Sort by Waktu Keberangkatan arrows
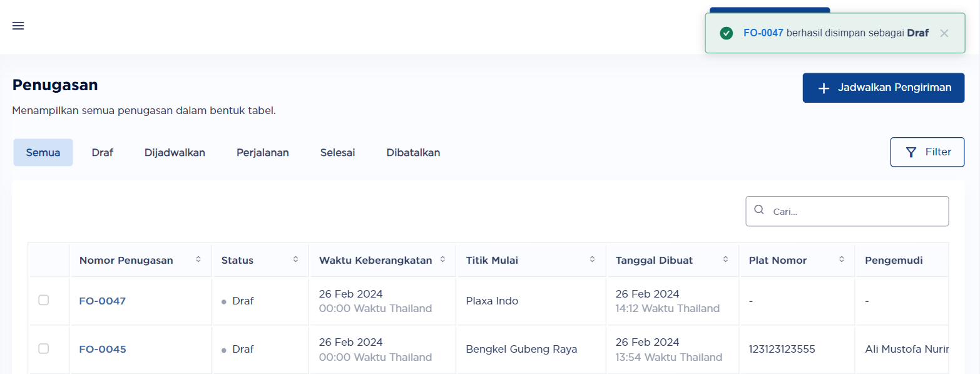 (x=442, y=259)
